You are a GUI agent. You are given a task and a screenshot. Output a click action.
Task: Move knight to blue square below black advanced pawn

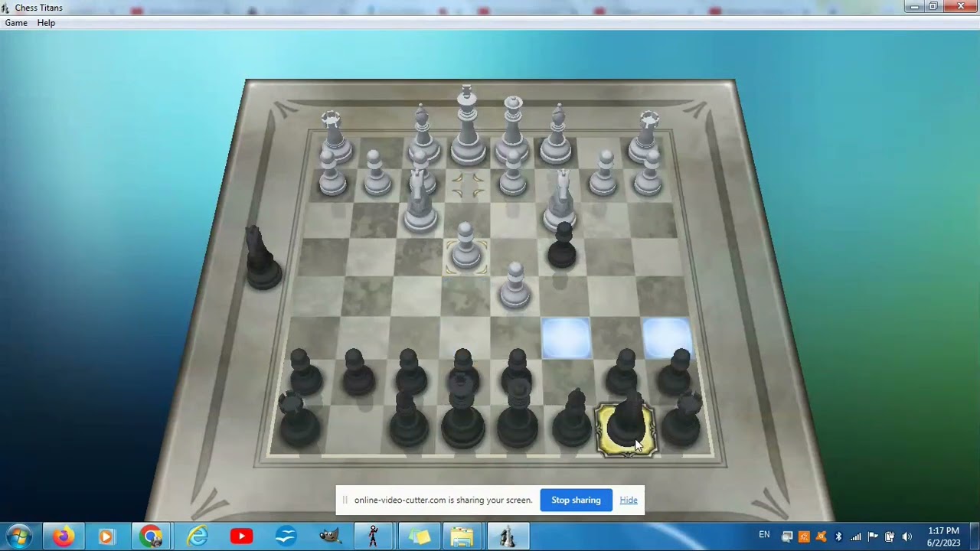566,337
